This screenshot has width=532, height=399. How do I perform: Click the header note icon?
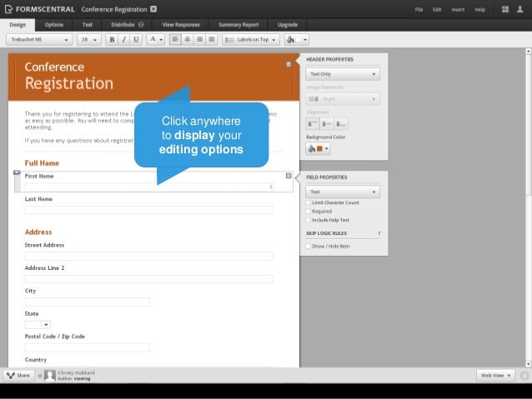coord(289,64)
